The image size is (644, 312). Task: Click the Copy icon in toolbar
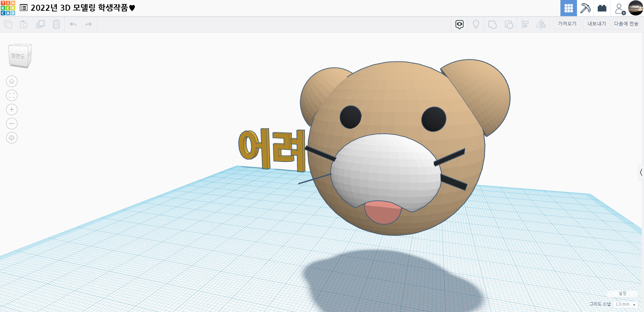point(8,24)
